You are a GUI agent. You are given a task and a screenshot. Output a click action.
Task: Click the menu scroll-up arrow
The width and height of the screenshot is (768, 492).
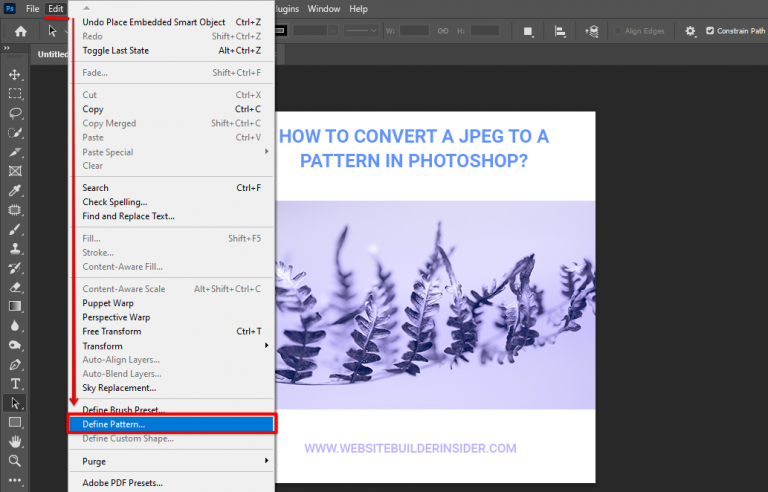click(x=87, y=8)
